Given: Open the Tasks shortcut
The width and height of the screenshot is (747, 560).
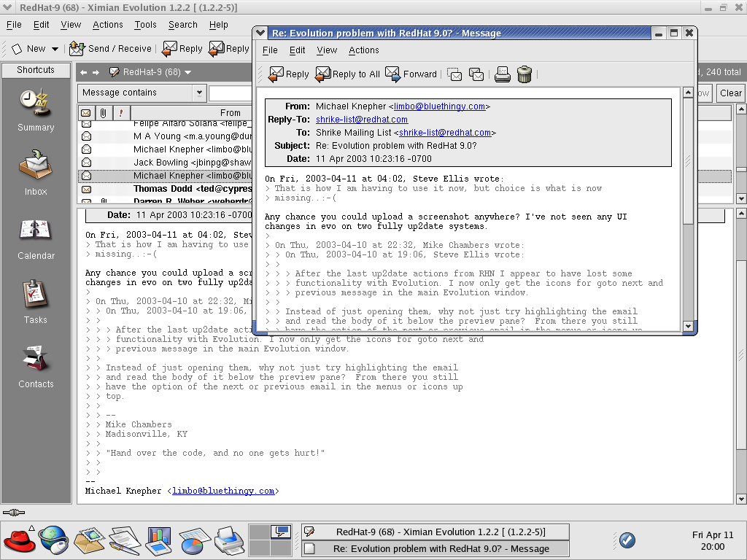Looking at the screenshot, I should (x=36, y=302).
